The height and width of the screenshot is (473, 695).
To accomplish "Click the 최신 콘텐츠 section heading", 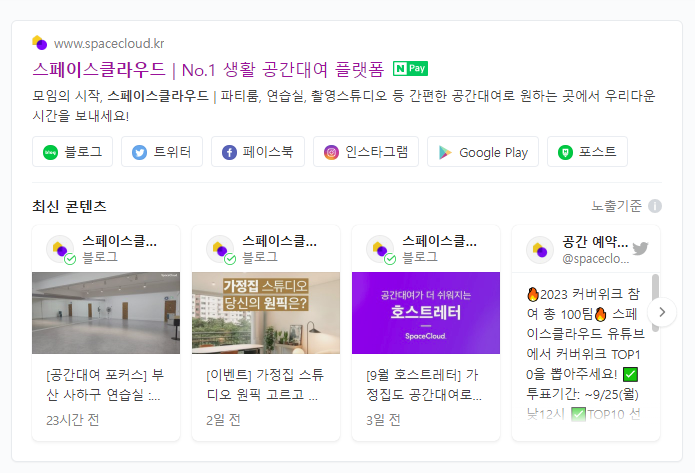I will coord(69,206).
